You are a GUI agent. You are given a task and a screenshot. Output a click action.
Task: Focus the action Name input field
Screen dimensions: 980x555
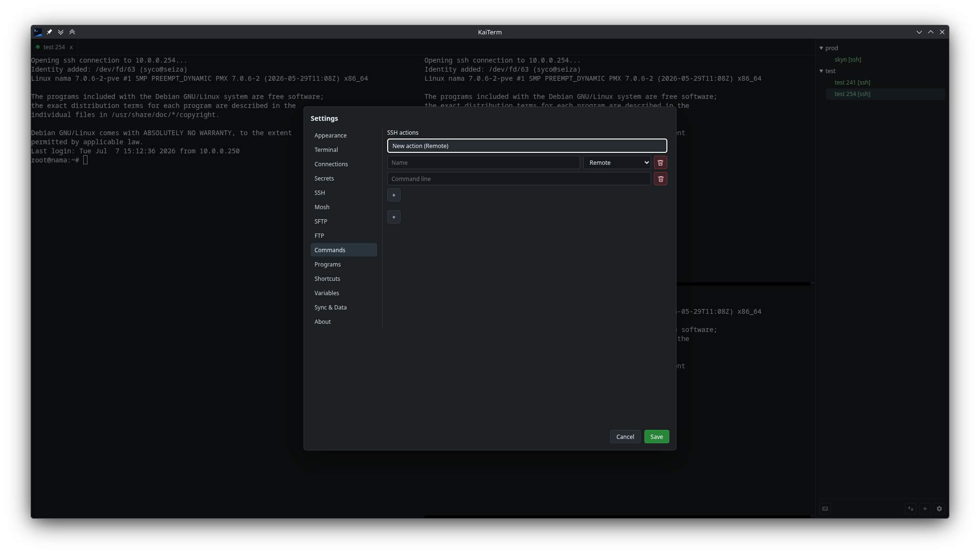pyautogui.click(x=483, y=163)
